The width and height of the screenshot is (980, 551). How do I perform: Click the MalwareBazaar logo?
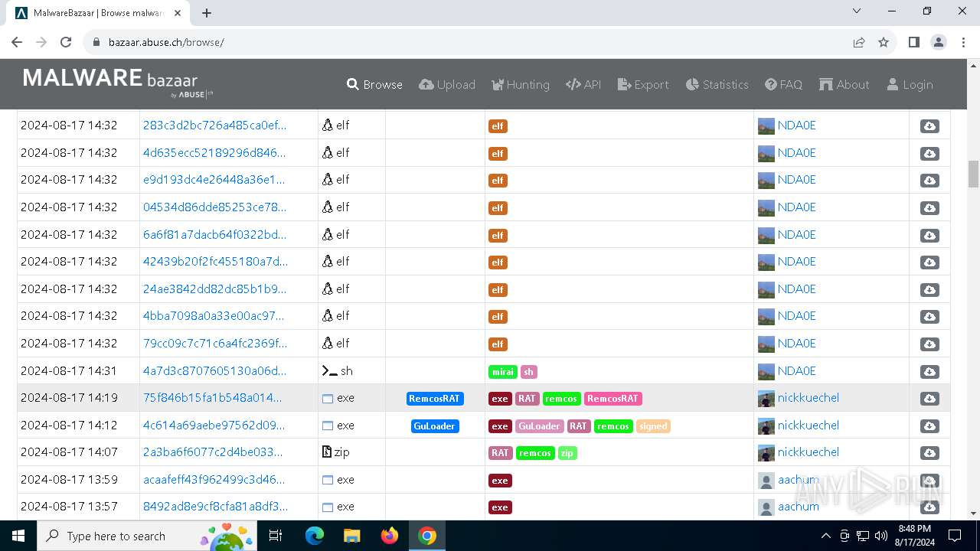click(118, 83)
